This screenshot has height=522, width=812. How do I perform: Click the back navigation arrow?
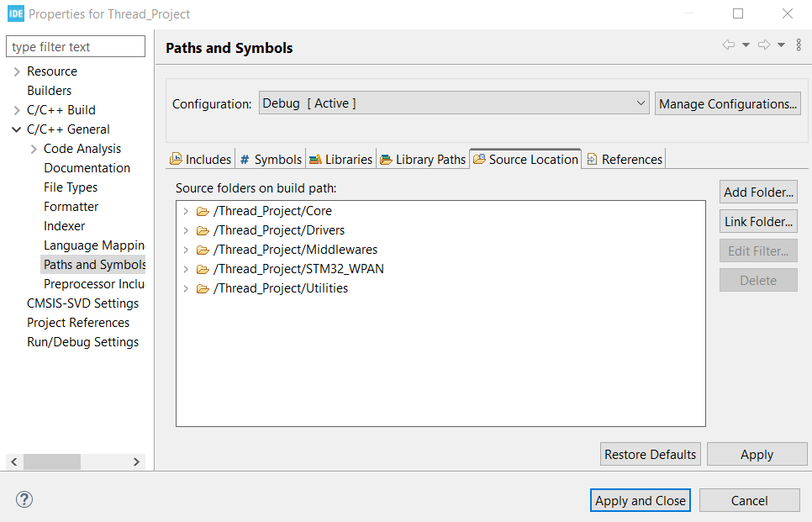(x=728, y=45)
